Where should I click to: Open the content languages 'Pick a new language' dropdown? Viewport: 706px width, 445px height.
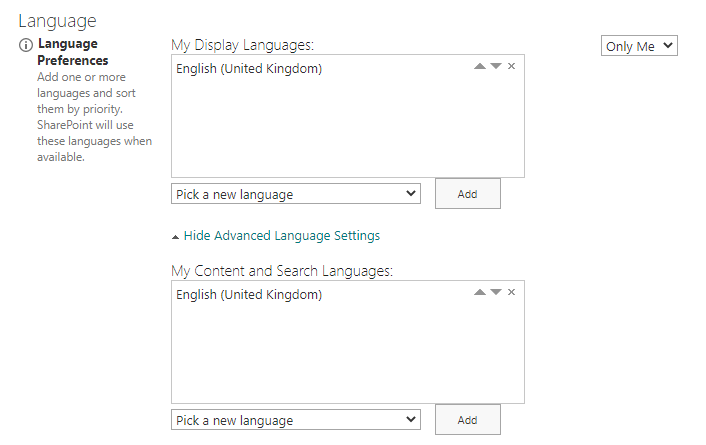296,420
